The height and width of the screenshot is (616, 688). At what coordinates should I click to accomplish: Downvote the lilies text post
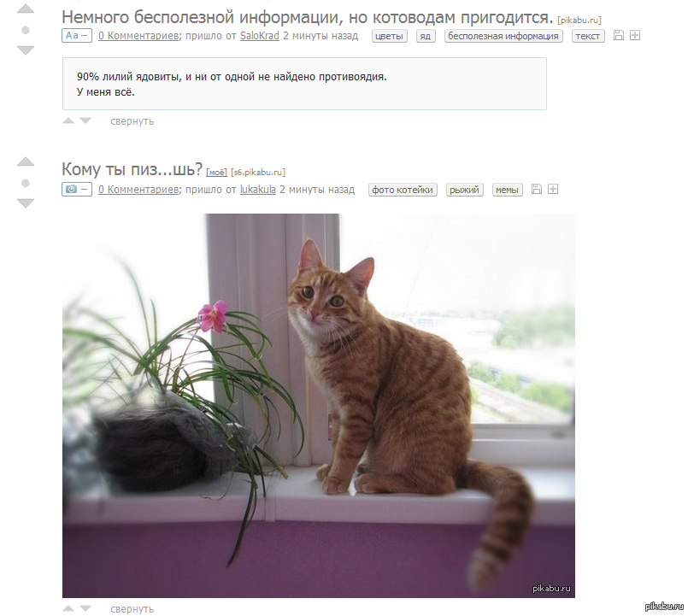tap(26, 50)
